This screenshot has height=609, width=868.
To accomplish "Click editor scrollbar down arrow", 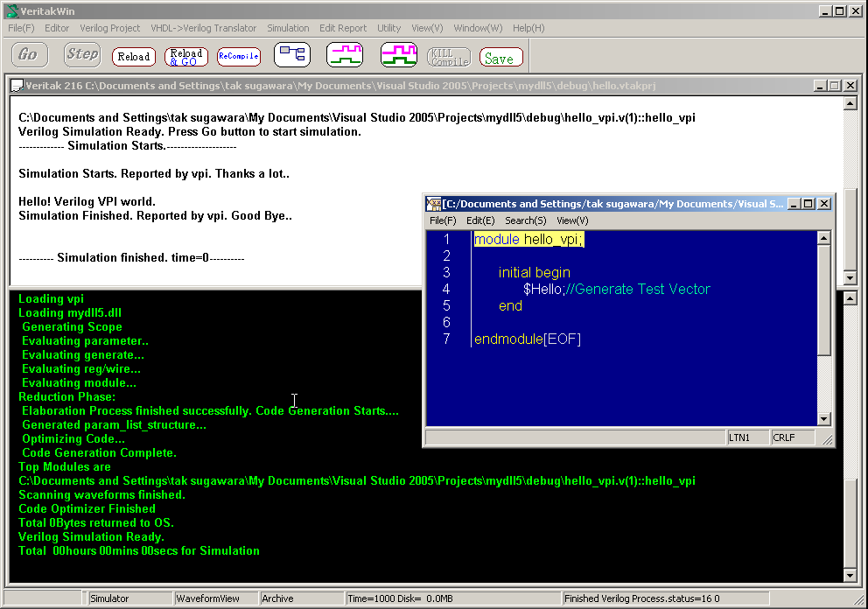I will [823, 418].
